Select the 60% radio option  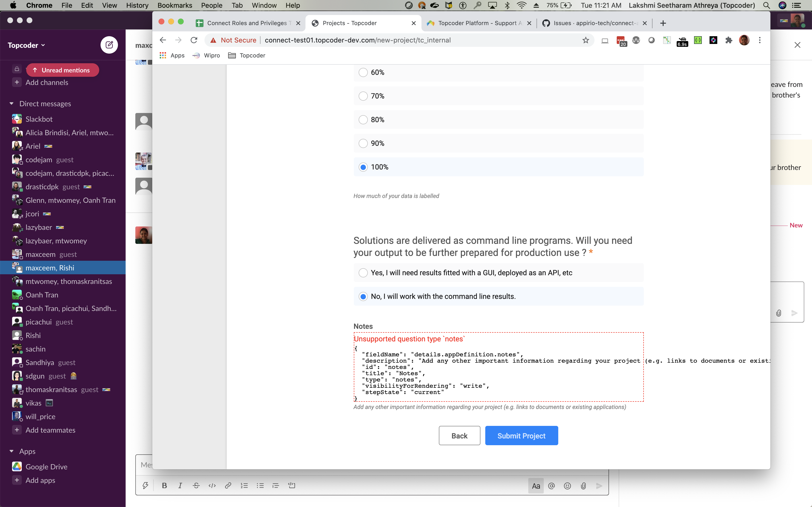coord(363,72)
